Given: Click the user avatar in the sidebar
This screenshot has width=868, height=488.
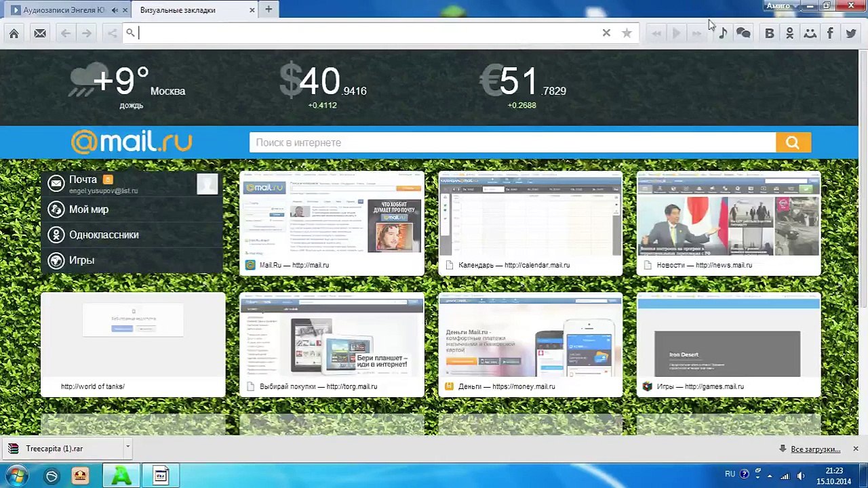Looking at the screenshot, I should pos(208,184).
